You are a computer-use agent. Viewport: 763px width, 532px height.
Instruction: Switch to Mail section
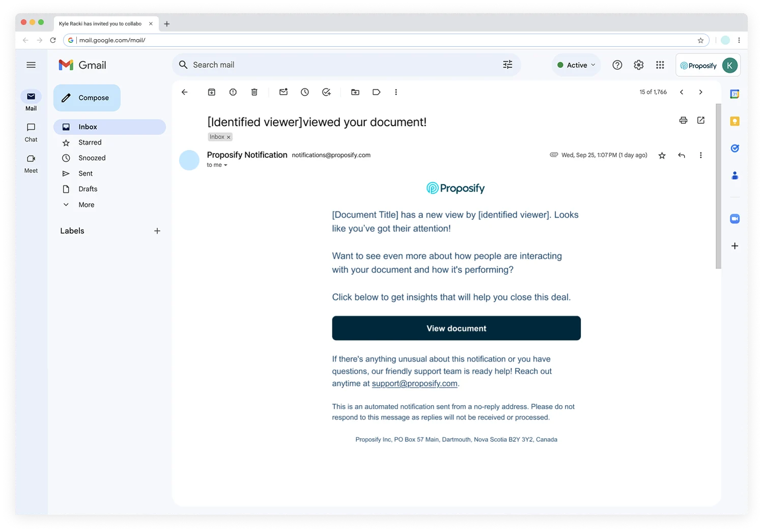click(31, 101)
